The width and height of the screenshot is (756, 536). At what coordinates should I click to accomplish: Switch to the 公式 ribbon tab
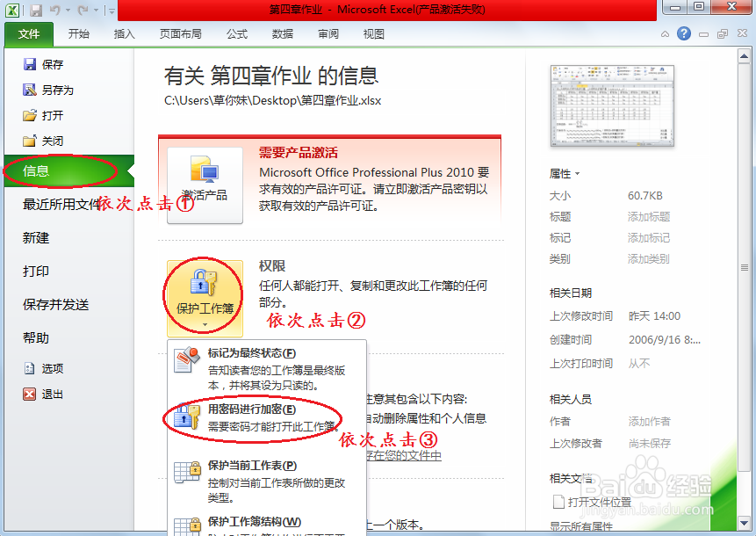[237, 34]
